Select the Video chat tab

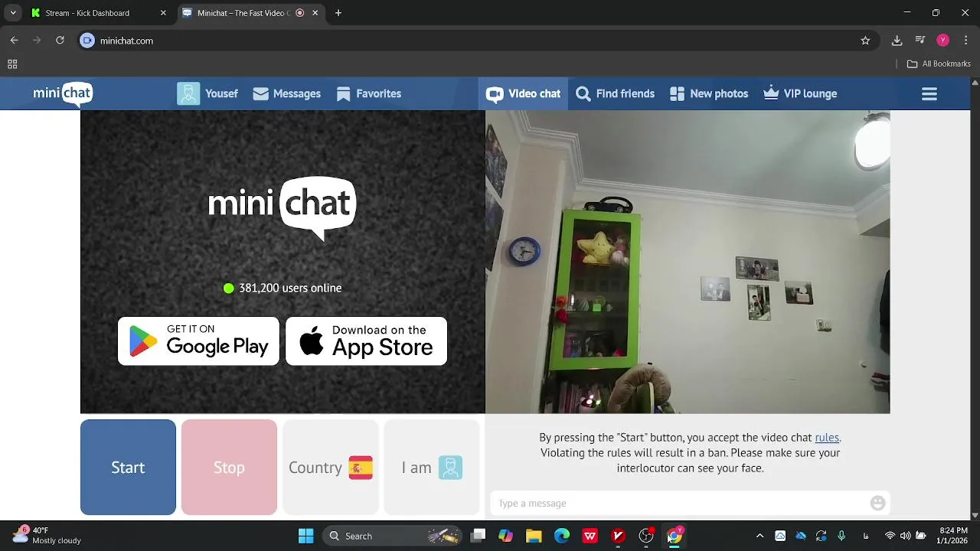[x=523, y=93]
